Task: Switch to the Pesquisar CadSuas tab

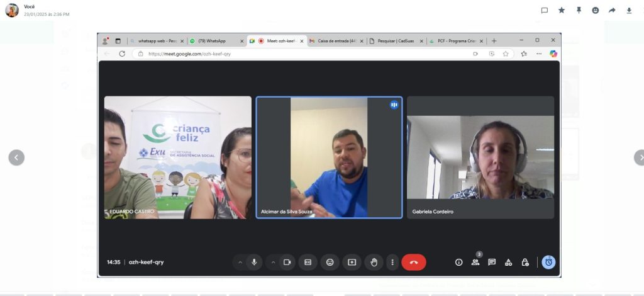Action: 395,41
